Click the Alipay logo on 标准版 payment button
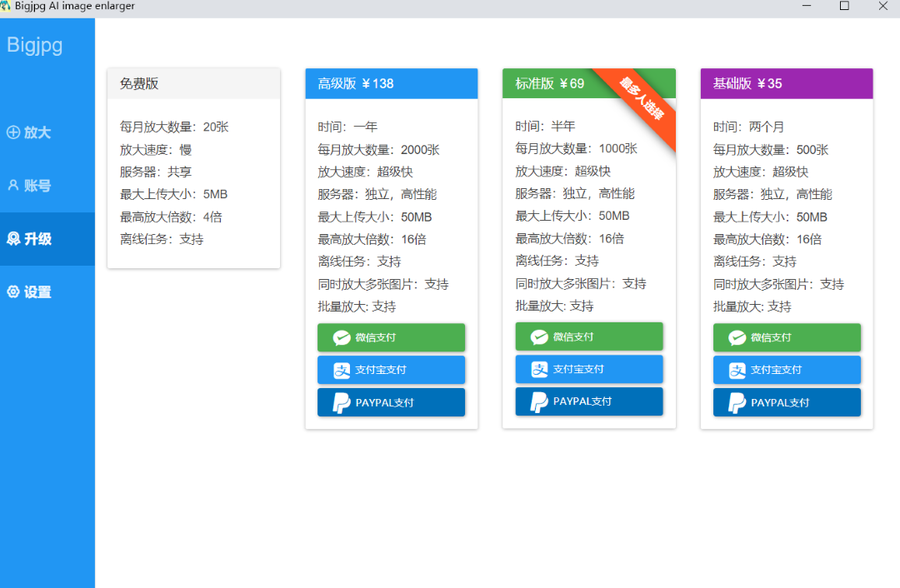 coord(539,369)
